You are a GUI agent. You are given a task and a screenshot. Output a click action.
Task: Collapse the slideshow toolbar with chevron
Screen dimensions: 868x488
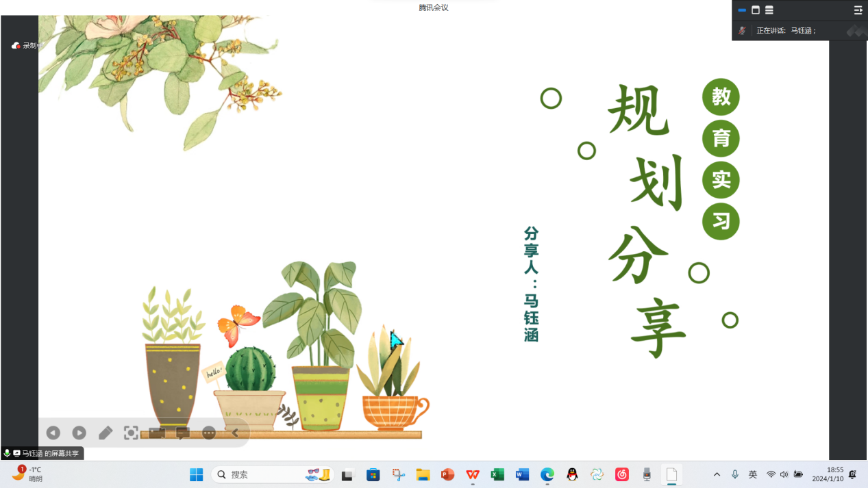tap(235, 433)
